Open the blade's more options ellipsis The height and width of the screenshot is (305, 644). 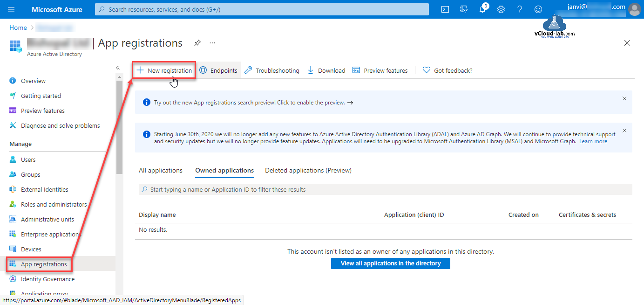point(212,43)
